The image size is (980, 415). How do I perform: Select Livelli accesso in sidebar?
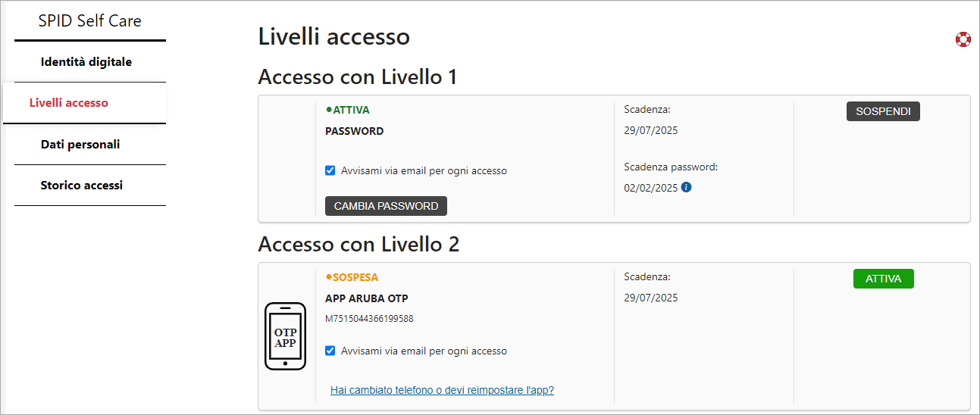tap(69, 103)
